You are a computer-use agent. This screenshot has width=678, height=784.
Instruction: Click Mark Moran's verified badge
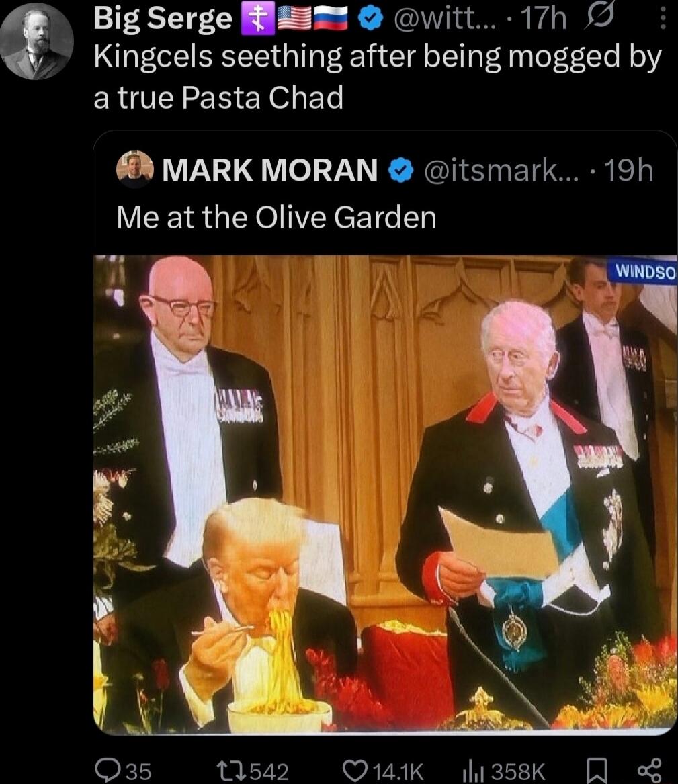pos(401,171)
